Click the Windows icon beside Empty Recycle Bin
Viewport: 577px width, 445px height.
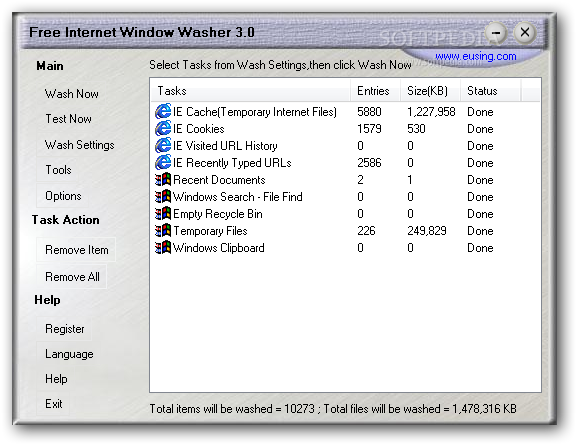(x=163, y=213)
